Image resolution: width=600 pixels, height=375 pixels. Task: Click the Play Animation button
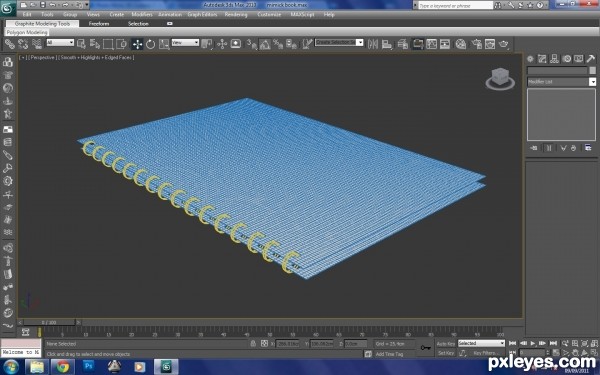click(x=533, y=344)
